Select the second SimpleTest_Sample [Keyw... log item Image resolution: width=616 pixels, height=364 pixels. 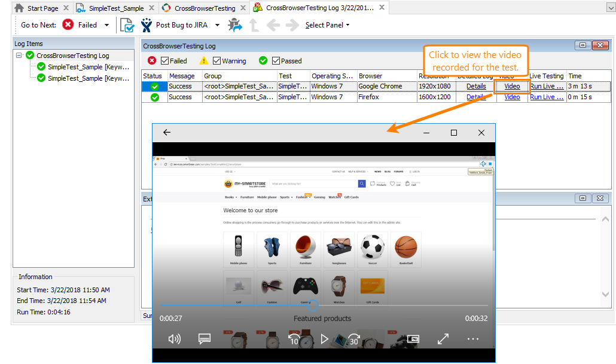point(89,78)
